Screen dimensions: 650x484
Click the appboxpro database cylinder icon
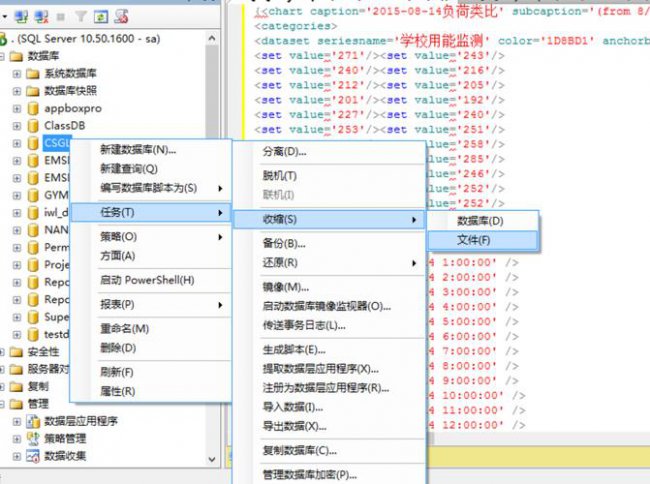point(33,109)
